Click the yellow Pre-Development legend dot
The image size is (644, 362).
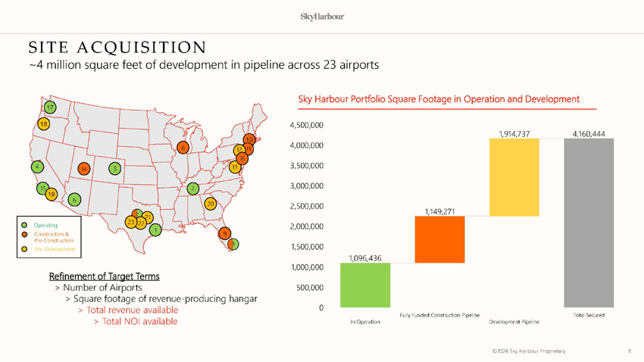point(25,248)
